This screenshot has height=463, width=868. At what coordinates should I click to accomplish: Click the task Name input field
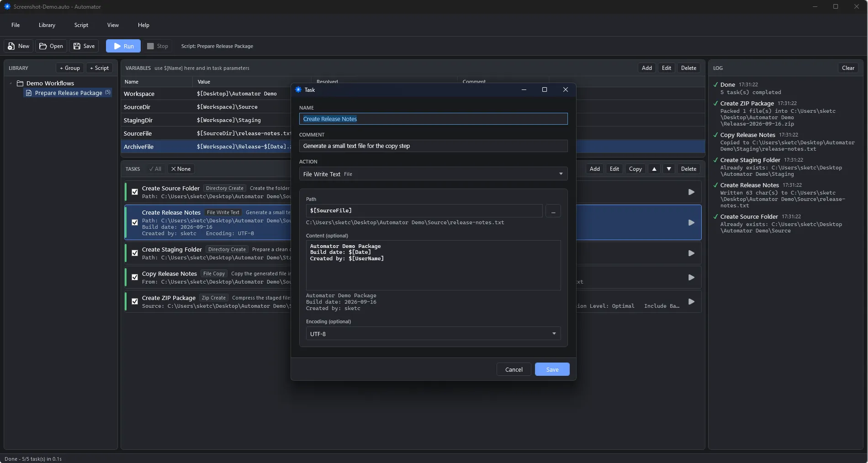click(x=433, y=119)
